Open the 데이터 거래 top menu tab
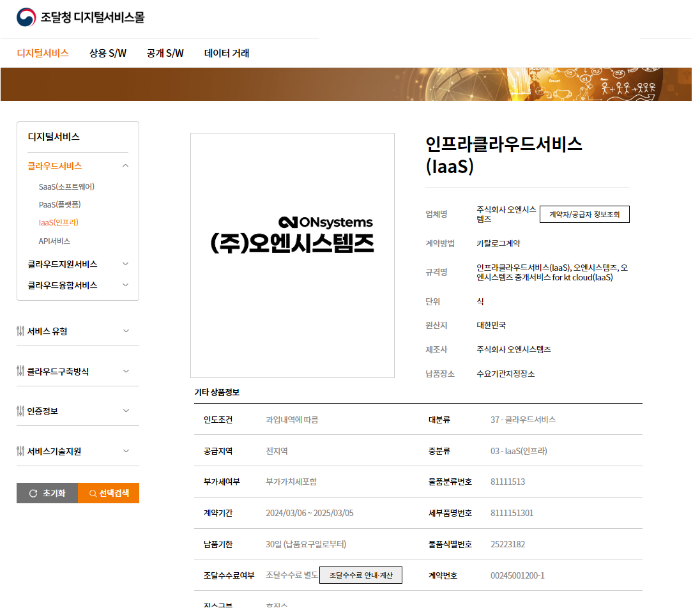Viewport: 700px width, 608px height. 227,53
